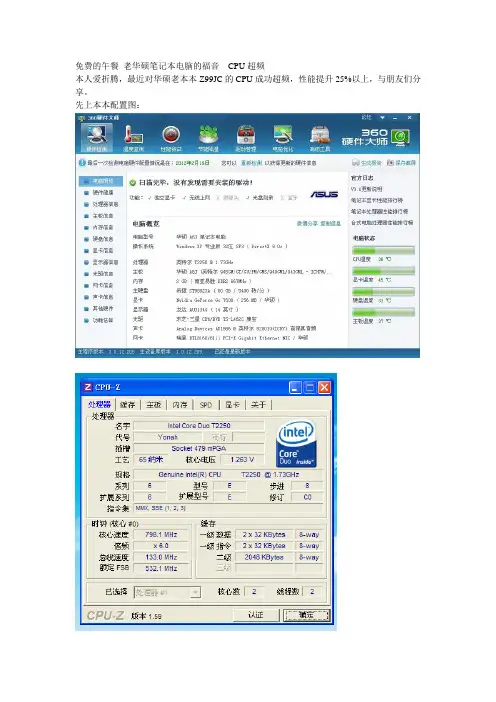The height and width of the screenshot is (702, 496).
Task: Click bus speed value 133.0 MHz
Action: (x=161, y=557)
